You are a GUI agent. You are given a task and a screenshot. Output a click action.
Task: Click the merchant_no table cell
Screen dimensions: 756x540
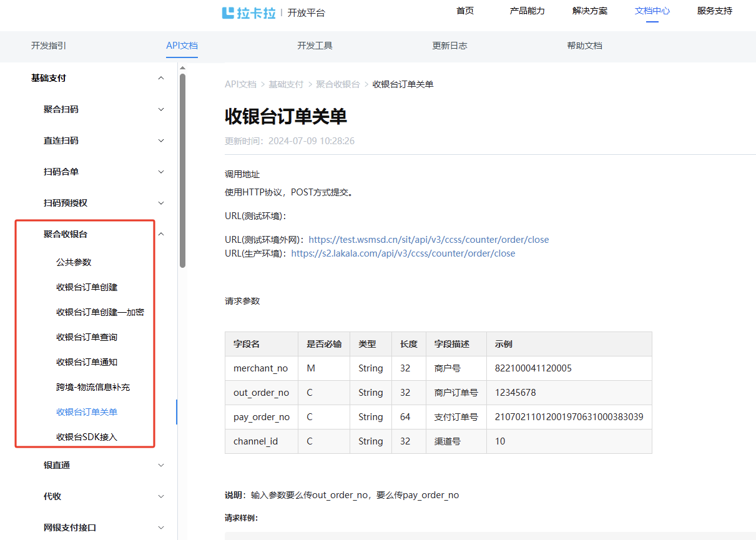pyautogui.click(x=261, y=368)
